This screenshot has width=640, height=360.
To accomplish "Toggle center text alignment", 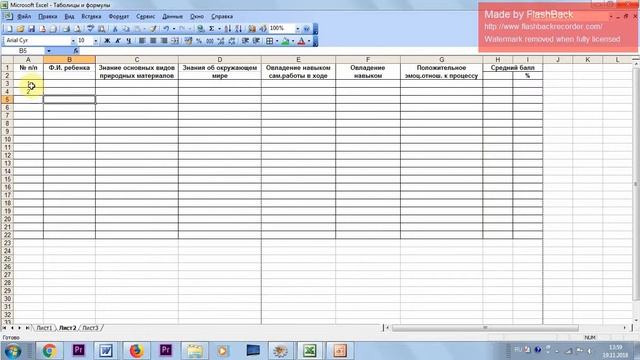I will (153, 41).
